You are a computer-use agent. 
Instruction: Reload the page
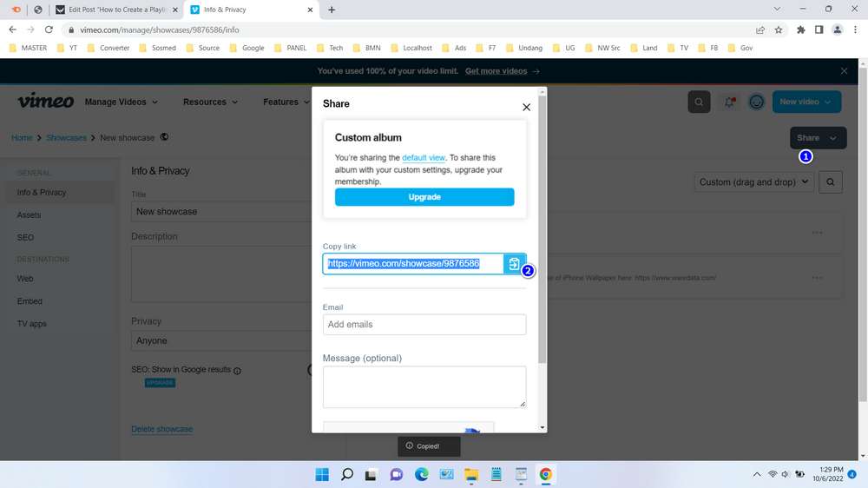pyautogui.click(x=49, y=30)
